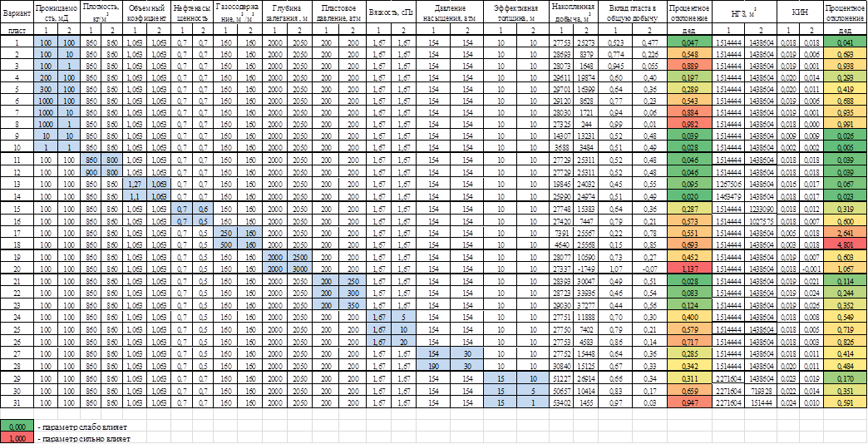This screenshot has height=444, width=868.
Task: Click the НГЗ cell with value 1267506
Action: [x=728, y=185]
